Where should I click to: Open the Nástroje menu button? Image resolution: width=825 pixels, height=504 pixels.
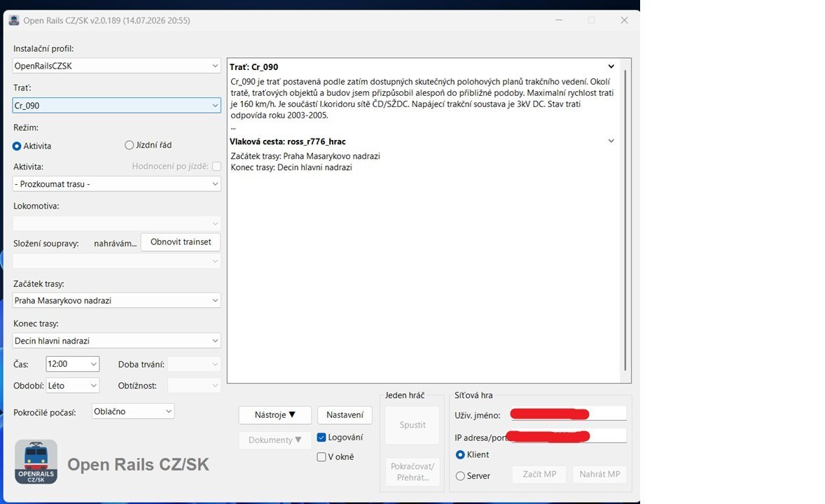pos(275,414)
